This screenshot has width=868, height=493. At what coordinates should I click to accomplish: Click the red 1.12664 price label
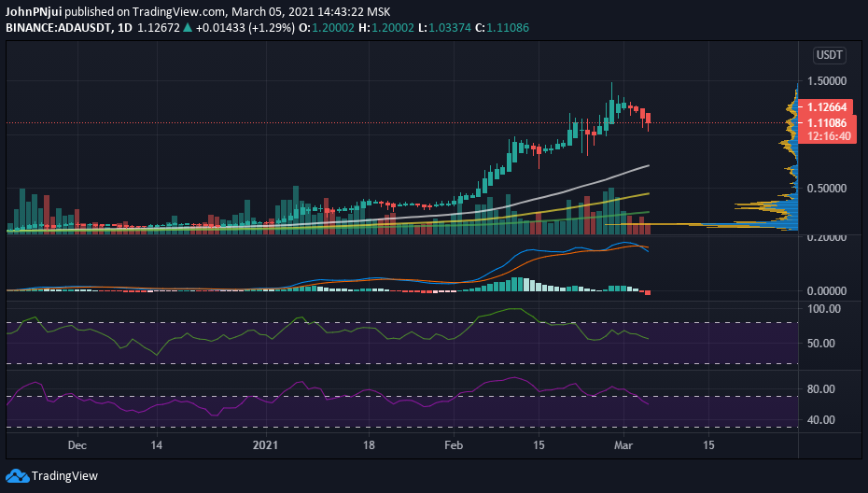[x=827, y=106]
